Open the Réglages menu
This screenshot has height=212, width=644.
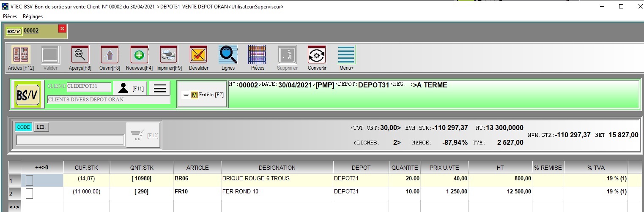33,16
